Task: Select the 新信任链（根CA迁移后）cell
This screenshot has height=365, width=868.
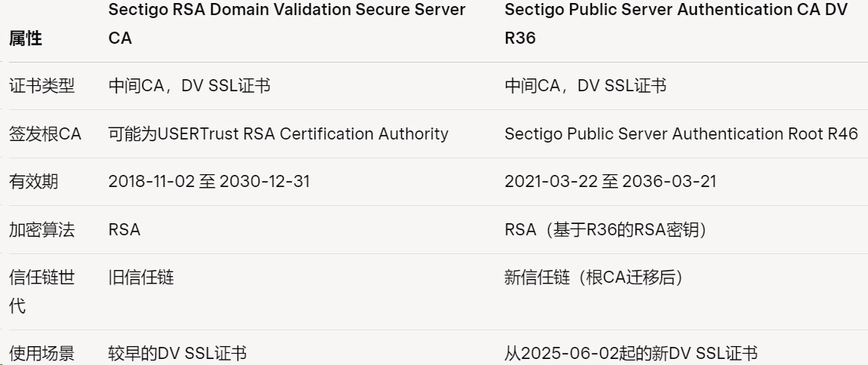Action: [593, 278]
